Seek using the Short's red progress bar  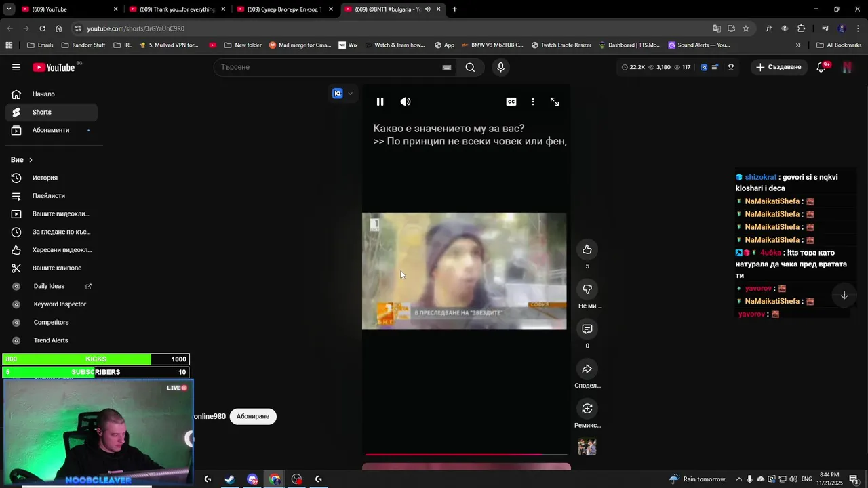(x=467, y=455)
